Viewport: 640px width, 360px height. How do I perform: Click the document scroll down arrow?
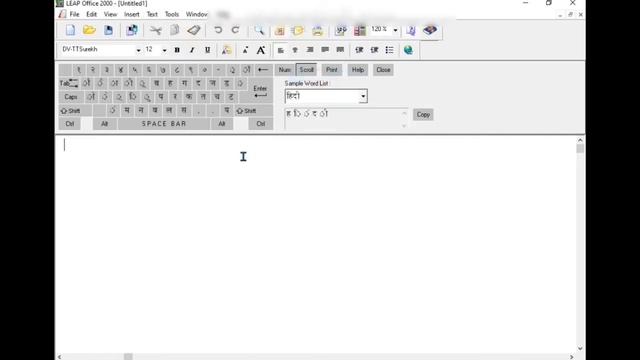click(580, 349)
